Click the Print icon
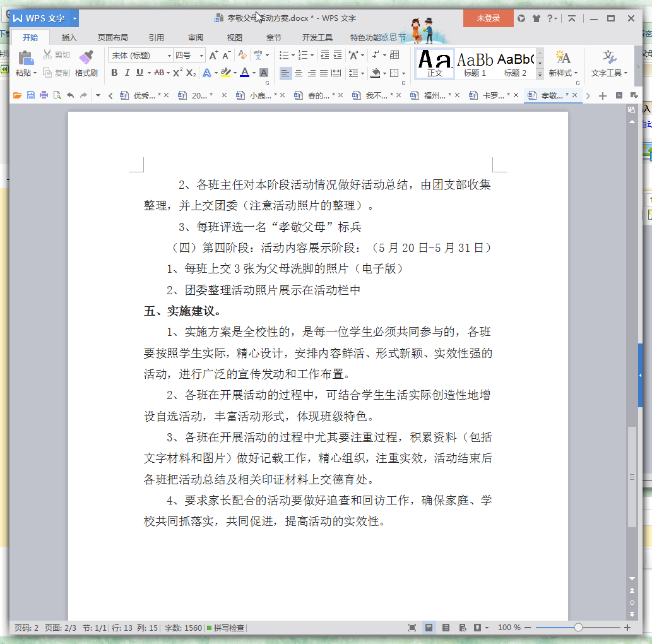The width and height of the screenshot is (652, 644). coord(44,95)
